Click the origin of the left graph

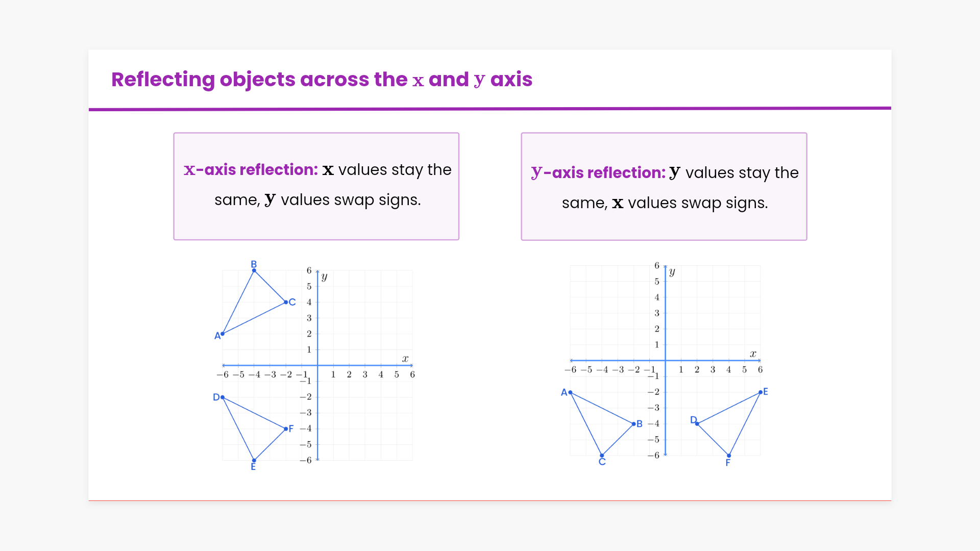(x=317, y=365)
